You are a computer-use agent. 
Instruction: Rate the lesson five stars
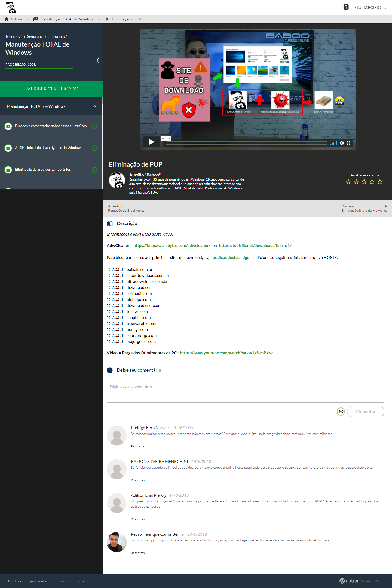coord(380,182)
